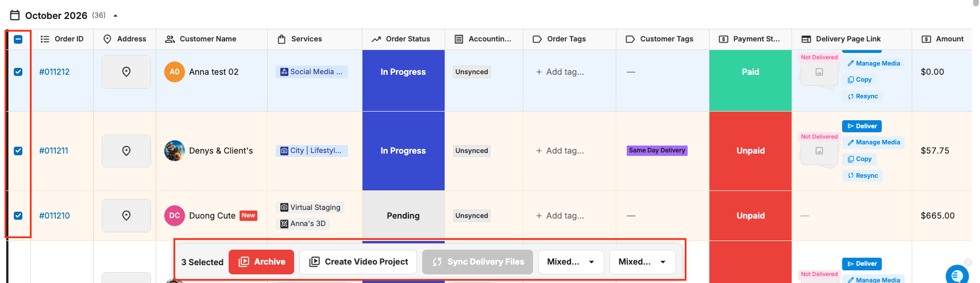Click the Social Media service tag
Image resolution: width=980 pixels, height=283 pixels.
coord(312,72)
